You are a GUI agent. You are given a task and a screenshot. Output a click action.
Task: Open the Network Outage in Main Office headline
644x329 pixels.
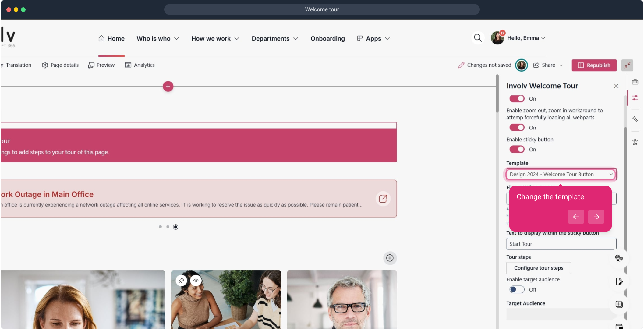[47, 194]
